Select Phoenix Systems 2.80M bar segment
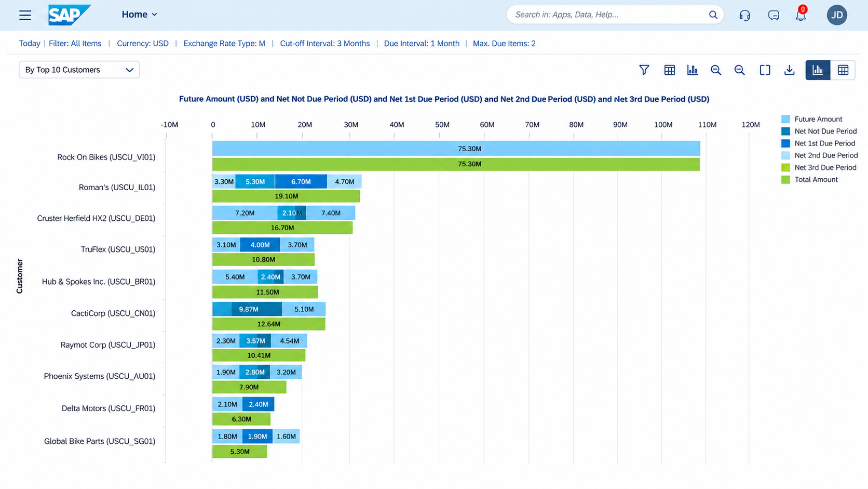The height and width of the screenshot is (489, 868). [x=255, y=372]
